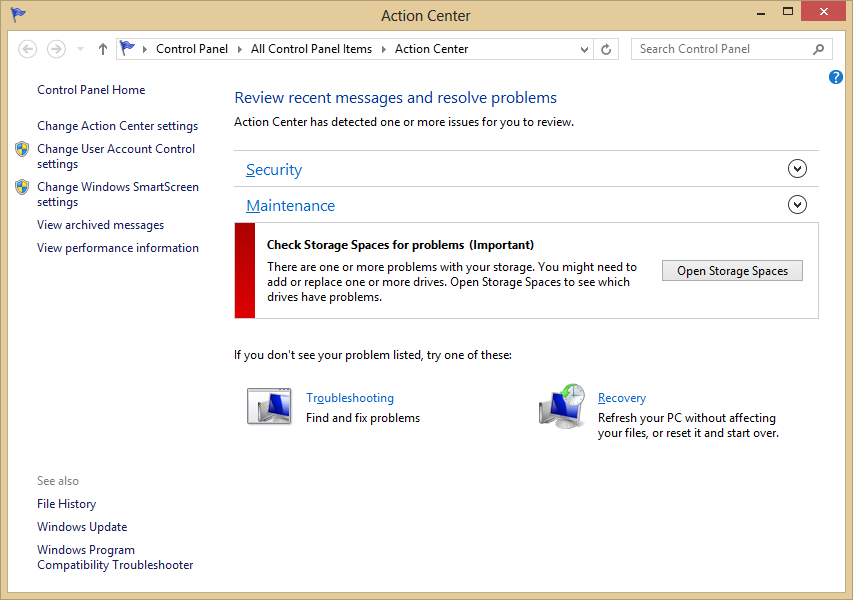Open View archived messages

(101, 225)
